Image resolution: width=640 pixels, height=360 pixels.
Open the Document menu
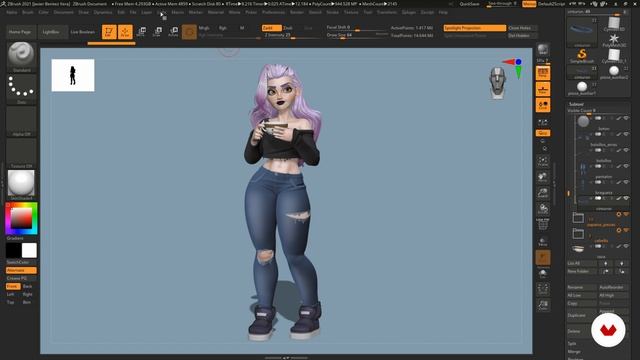[x=64, y=12]
